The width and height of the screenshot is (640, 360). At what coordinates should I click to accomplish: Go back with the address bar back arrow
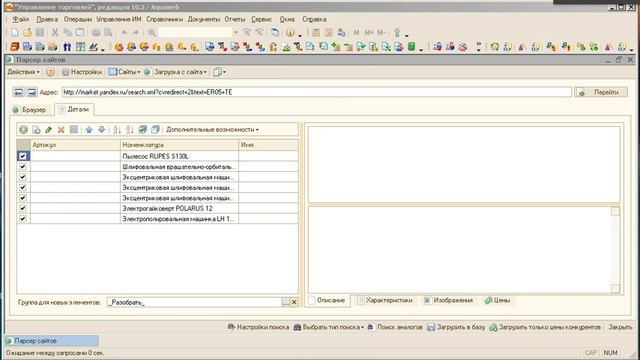tap(18, 92)
